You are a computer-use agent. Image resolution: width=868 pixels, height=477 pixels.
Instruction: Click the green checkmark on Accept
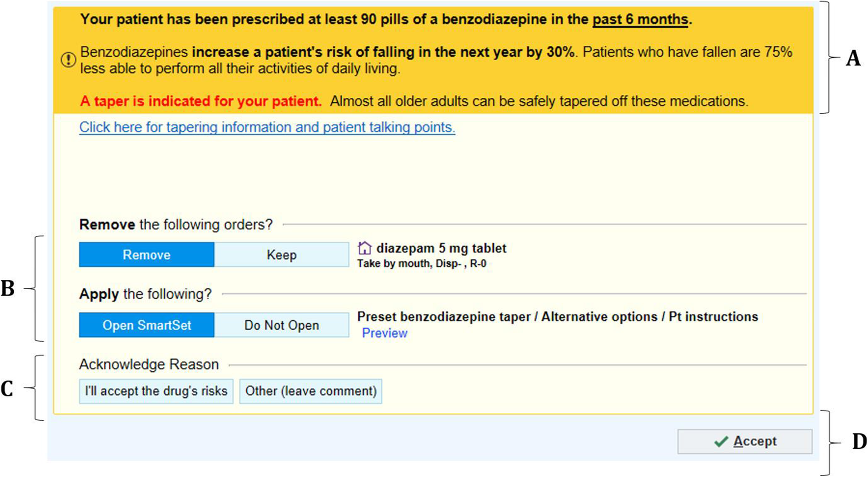(721, 441)
